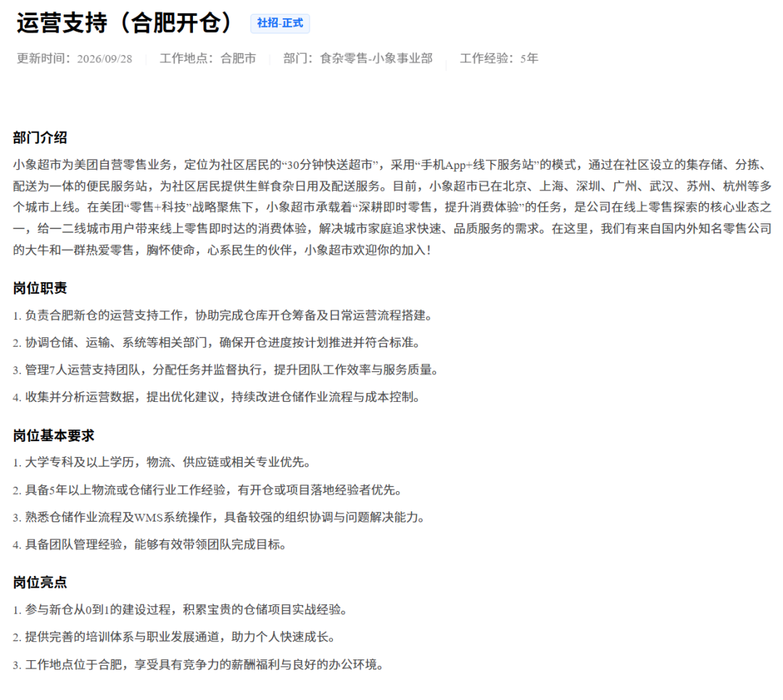783x700 pixels.
Task: Click the line starting 参与新仓从0到1的建设过程
Action: 181,610
